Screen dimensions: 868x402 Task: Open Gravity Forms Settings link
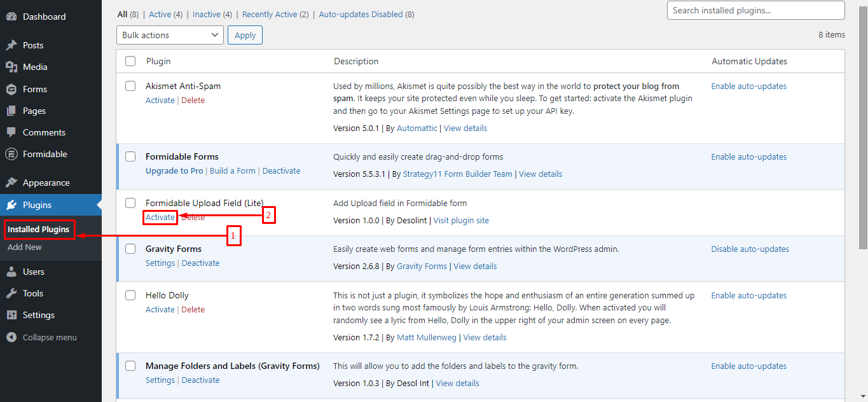(x=160, y=263)
